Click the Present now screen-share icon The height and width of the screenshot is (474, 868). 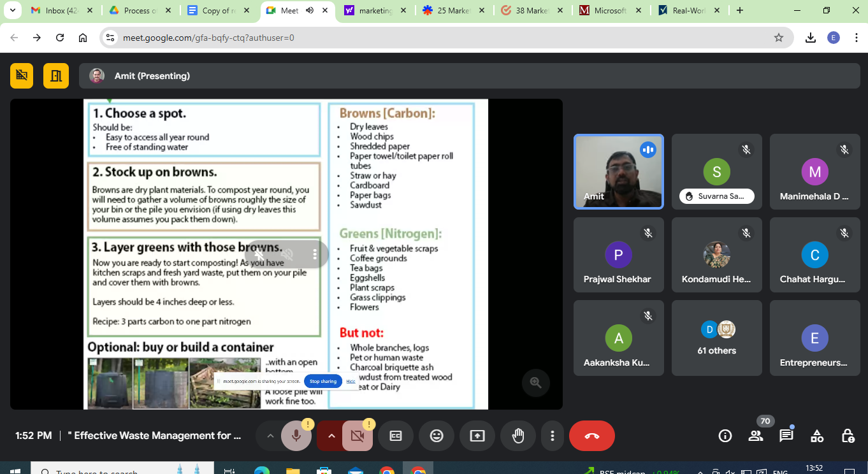(477, 436)
